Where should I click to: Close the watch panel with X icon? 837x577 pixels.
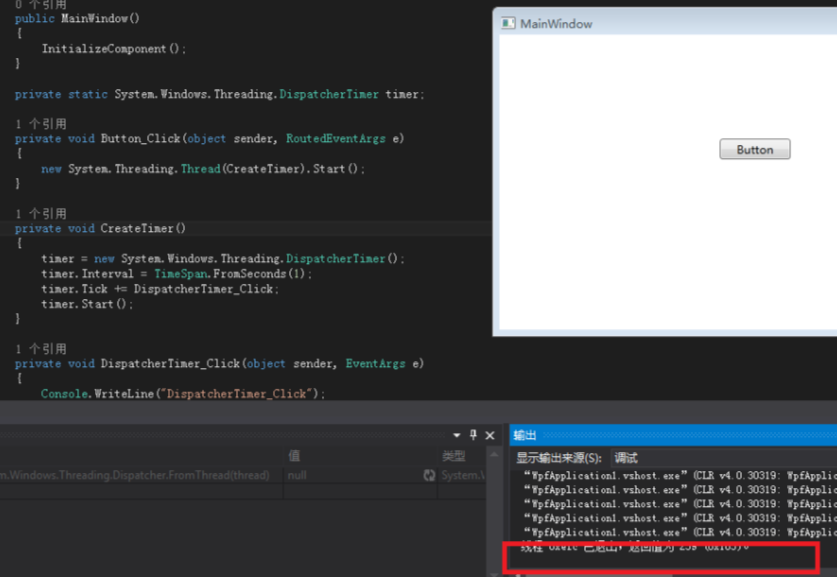(x=489, y=436)
